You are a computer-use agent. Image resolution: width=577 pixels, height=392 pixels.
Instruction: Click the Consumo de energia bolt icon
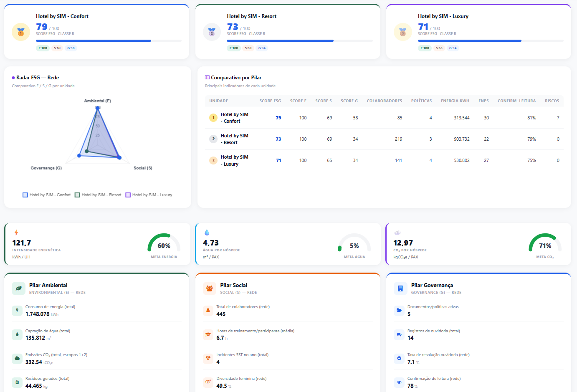coord(17,311)
